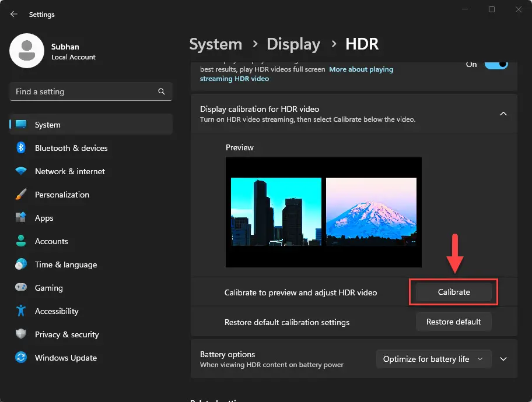Open Privacy & security settings
The width and height of the screenshot is (532, 402).
click(65, 334)
